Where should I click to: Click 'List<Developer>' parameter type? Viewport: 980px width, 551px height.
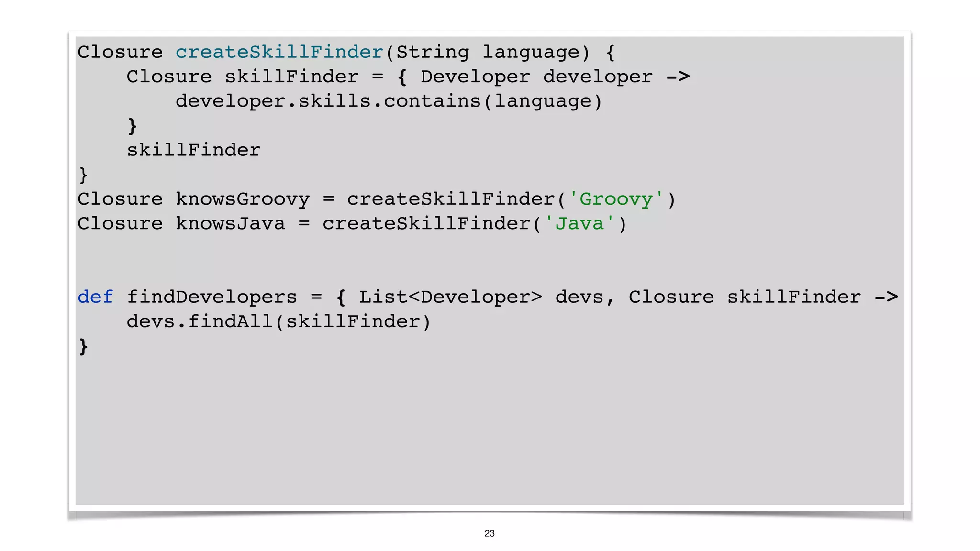tap(451, 298)
